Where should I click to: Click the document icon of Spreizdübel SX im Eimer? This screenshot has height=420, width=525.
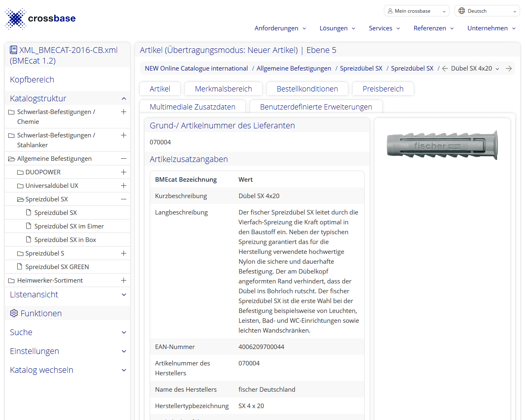(x=29, y=226)
